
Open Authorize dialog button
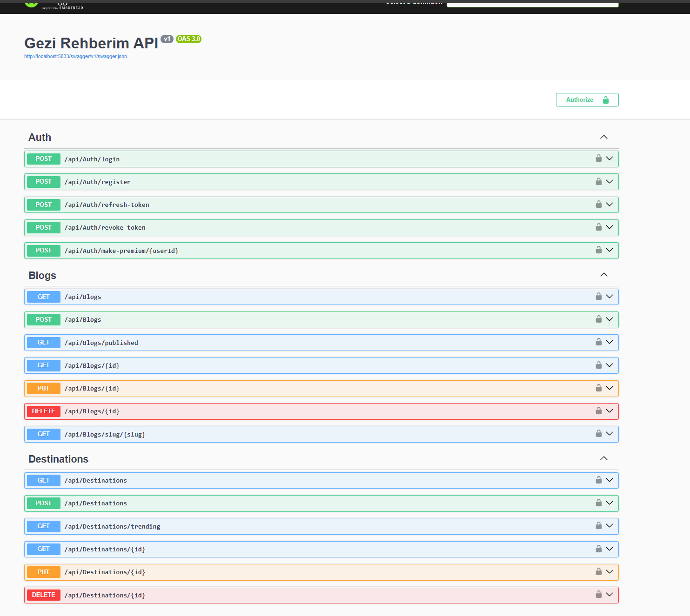tap(587, 100)
